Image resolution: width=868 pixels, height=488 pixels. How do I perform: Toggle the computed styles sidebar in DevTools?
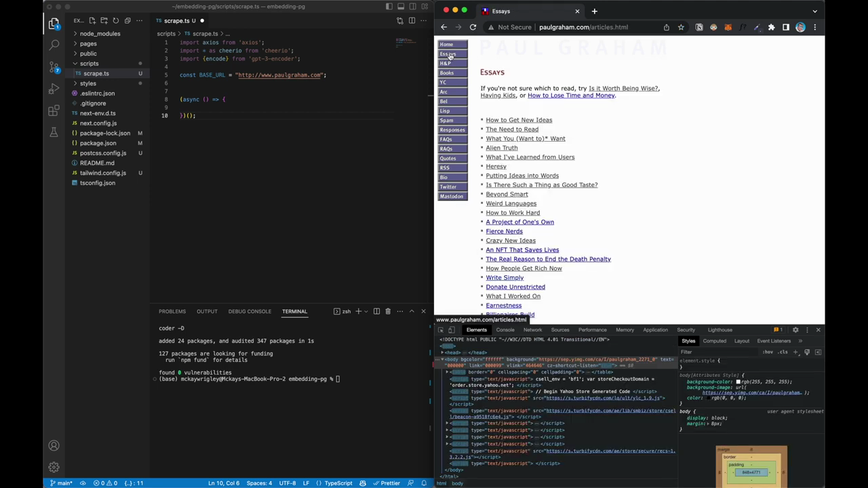point(818,352)
